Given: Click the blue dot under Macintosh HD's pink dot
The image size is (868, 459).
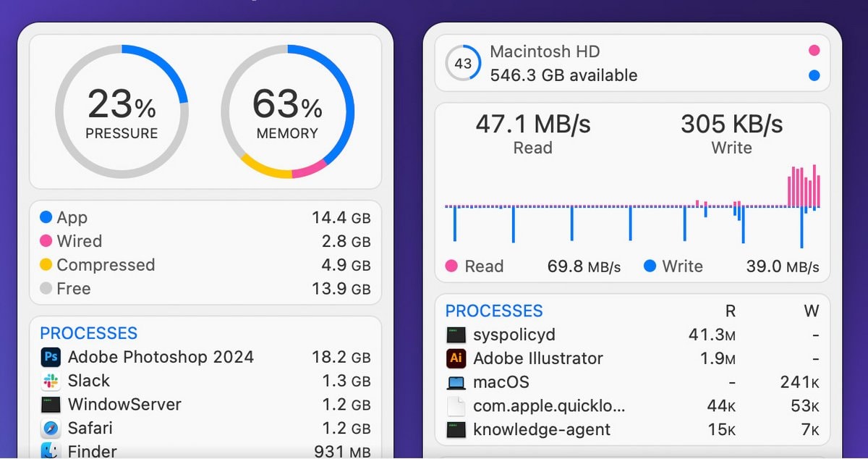Looking at the screenshot, I should (x=814, y=75).
